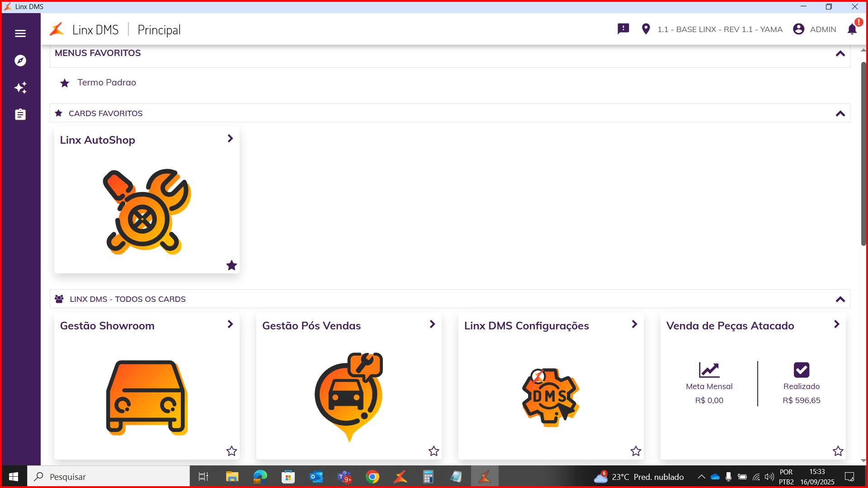Open the notifications bell
The height and width of the screenshot is (488, 868).
[852, 29]
